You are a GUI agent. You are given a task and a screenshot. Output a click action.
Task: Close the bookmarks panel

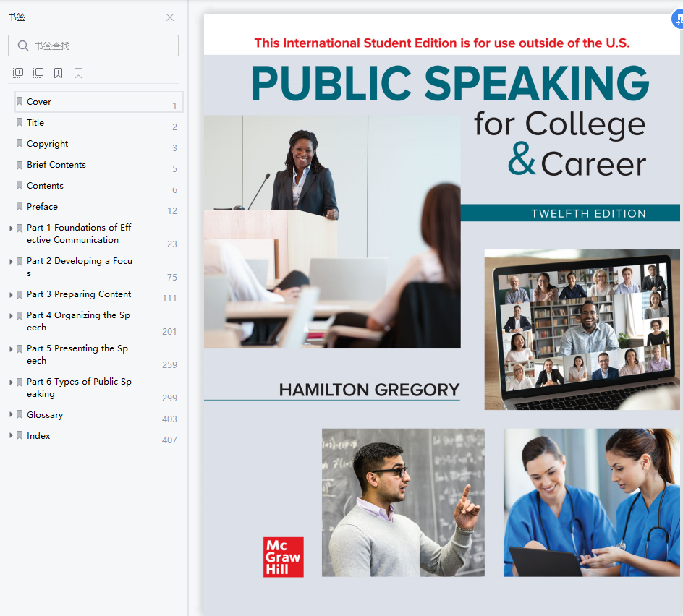[170, 17]
